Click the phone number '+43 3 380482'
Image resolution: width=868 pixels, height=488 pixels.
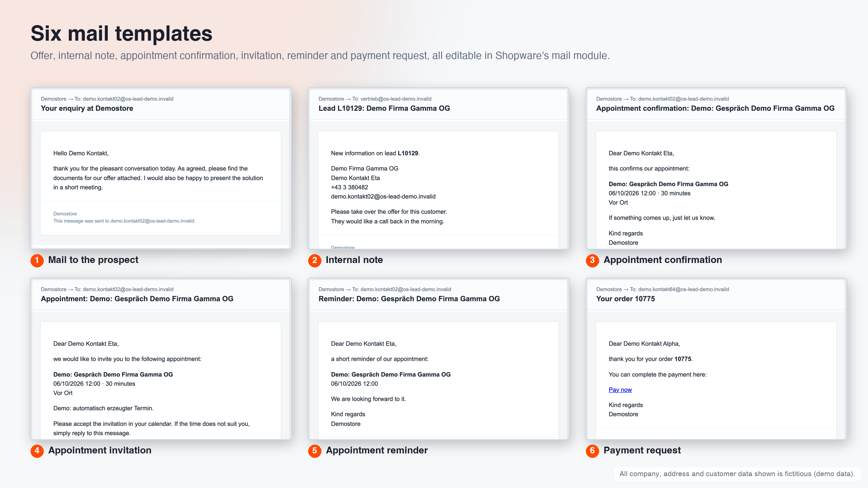pos(350,187)
